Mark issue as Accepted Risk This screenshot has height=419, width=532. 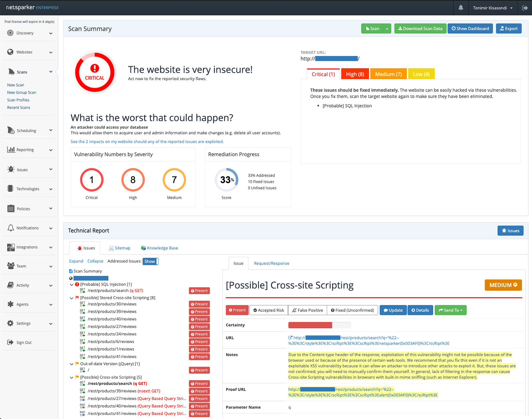[x=269, y=310]
